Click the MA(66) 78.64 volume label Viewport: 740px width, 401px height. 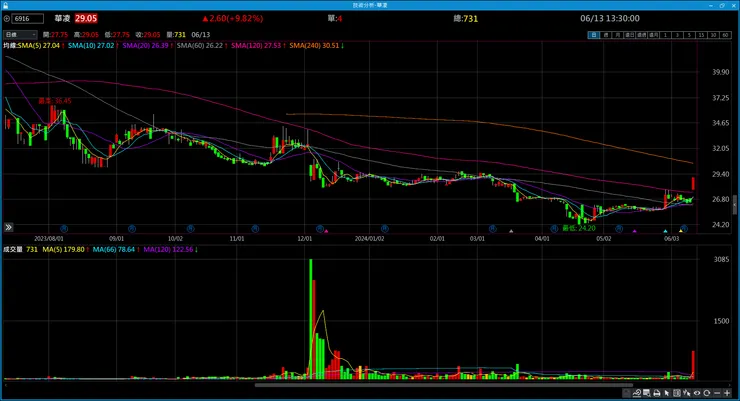[116, 249]
